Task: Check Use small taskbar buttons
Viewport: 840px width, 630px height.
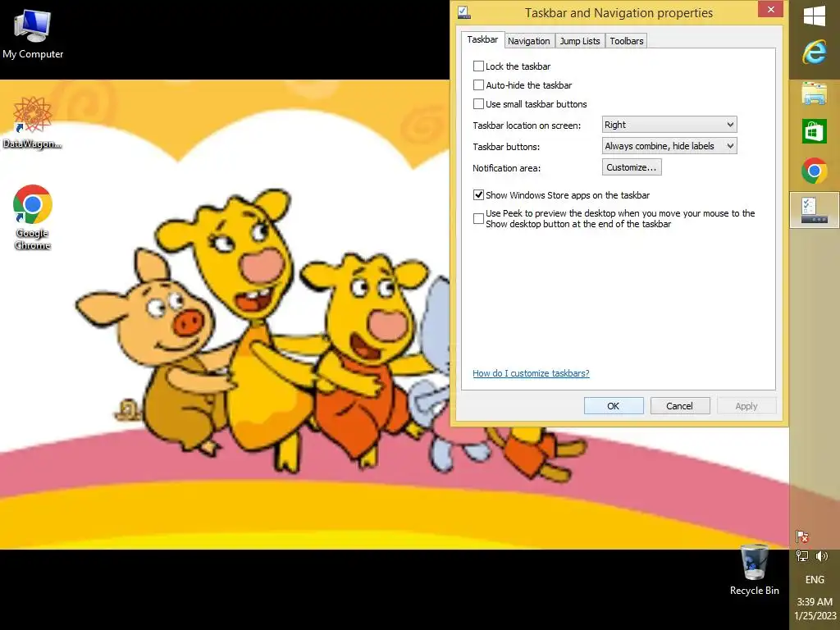Action: (x=478, y=103)
